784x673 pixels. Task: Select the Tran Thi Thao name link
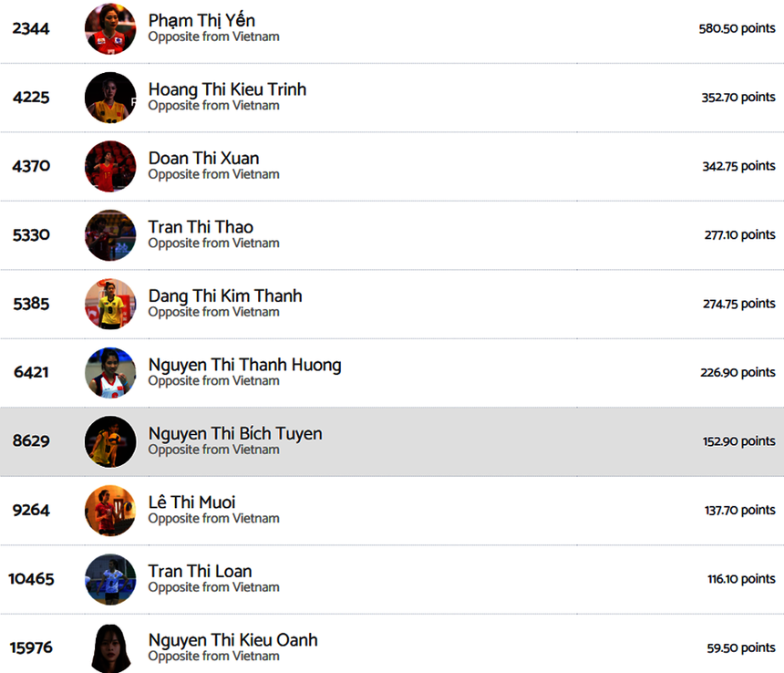[x=201, y=227]
